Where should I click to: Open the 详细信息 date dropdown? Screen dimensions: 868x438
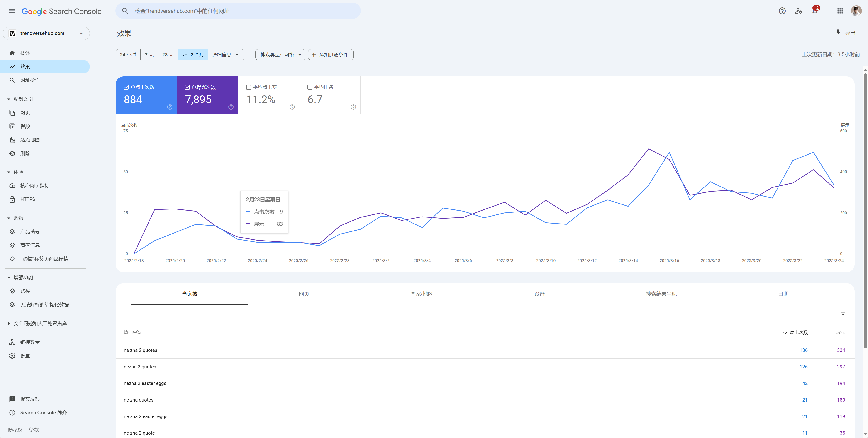click(226, 55)
